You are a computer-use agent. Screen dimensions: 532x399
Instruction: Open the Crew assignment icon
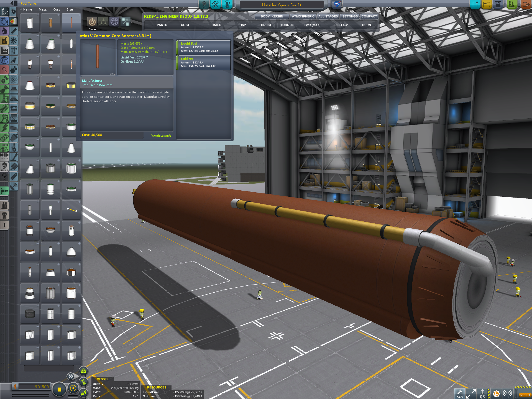tap(227, 4)
